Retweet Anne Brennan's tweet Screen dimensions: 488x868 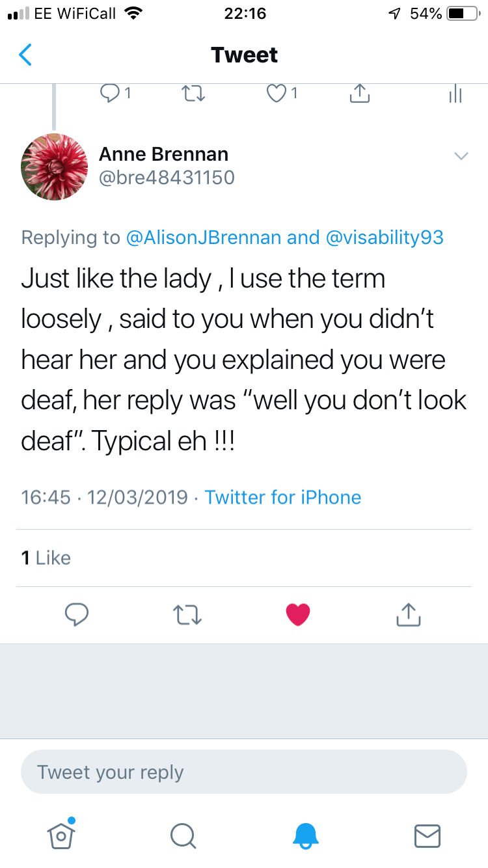[187, 614]
